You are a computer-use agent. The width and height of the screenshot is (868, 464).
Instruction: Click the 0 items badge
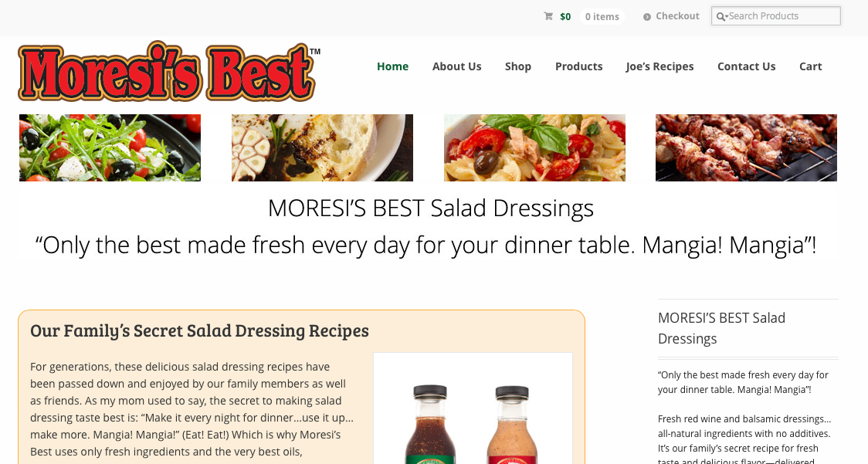pos(602,17)
